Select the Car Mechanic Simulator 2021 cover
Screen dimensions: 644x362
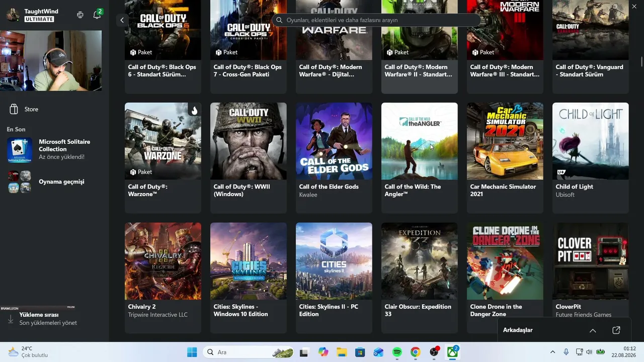tap(505, 141)
